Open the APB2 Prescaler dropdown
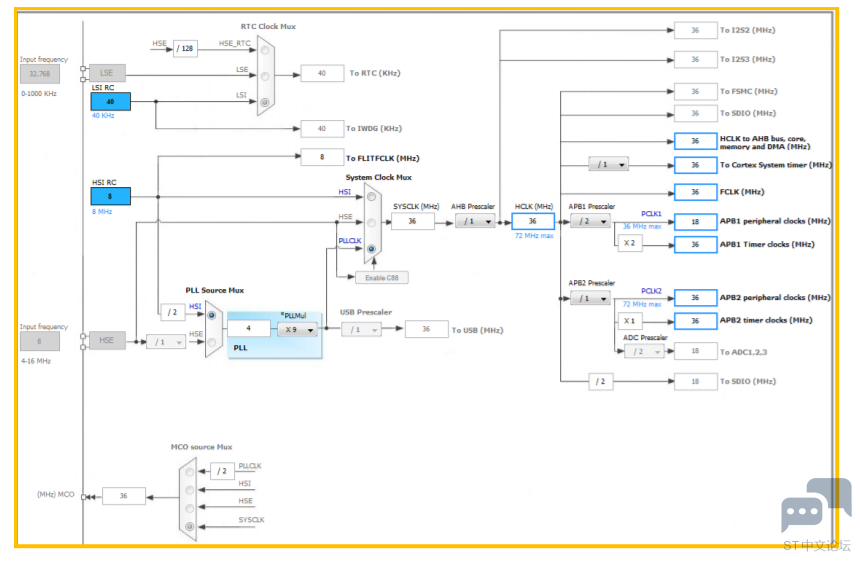This screenshot has width=860, height=561. tap(591, 298)
